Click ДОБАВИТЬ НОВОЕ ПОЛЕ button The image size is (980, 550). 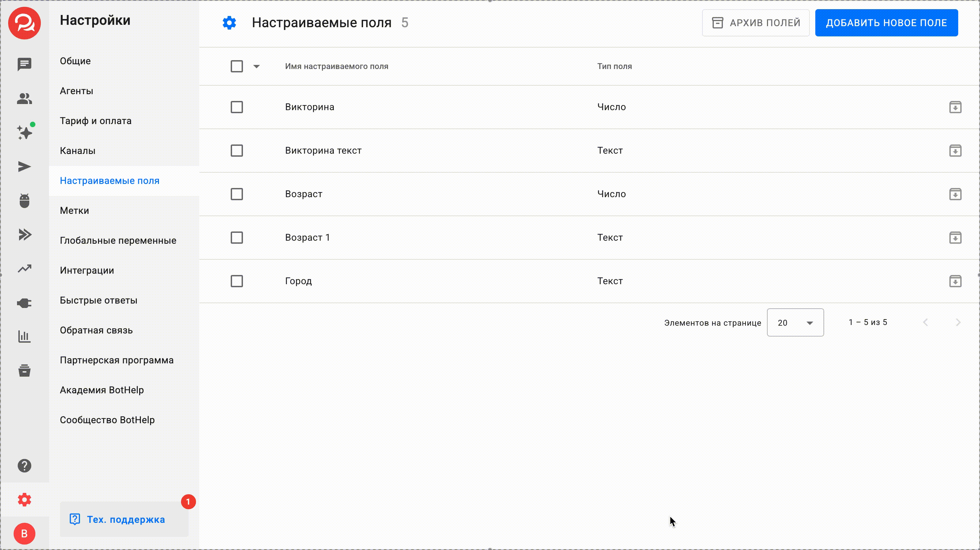pyautogui.click(x=886, y=23)
